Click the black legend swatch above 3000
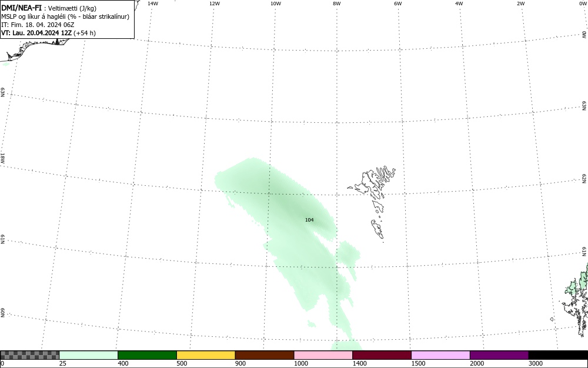Image resolution: width=588 pixels, height=368 pixels. tap(558, 355)
